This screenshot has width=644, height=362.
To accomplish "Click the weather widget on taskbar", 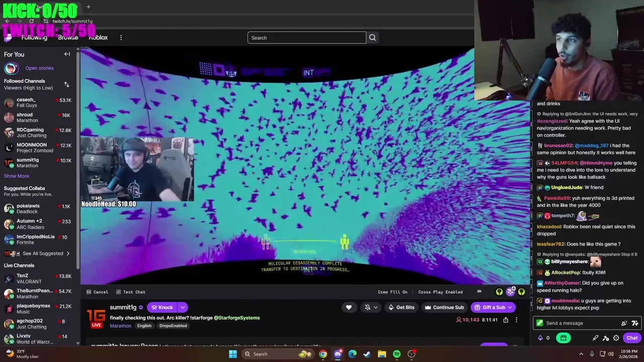I will coord(22,354).
